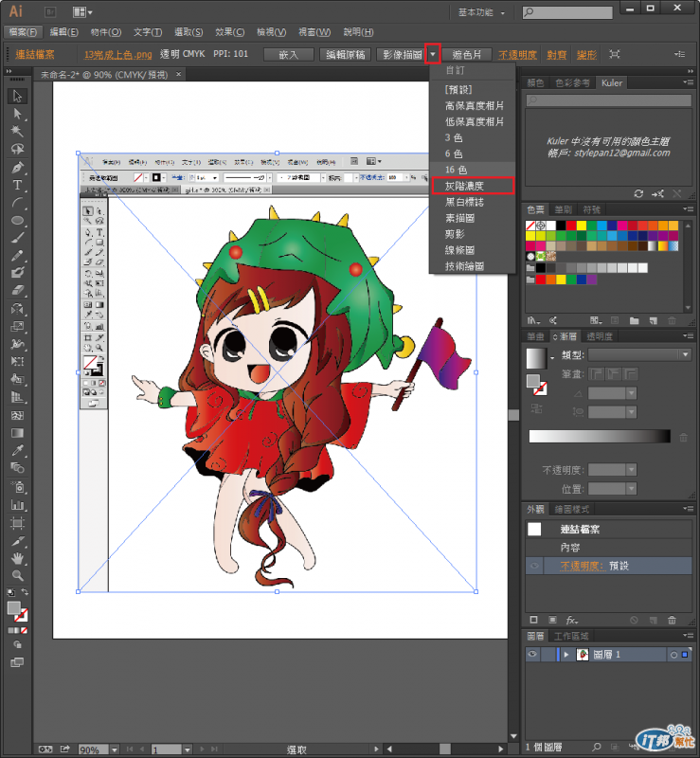Select the Pencil tool
700x758 pixels.
click(x=17, y=256)
